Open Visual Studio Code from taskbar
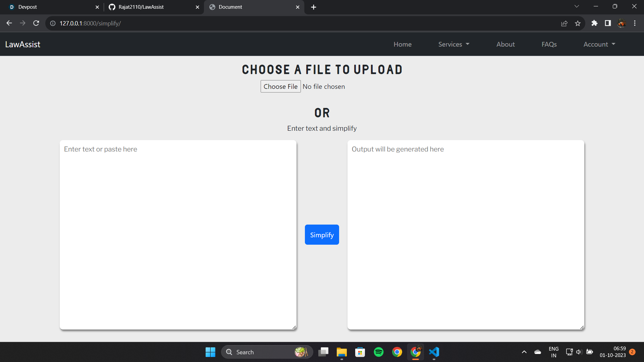The width and height of the screenshot is (644, 362). [434, 352]
